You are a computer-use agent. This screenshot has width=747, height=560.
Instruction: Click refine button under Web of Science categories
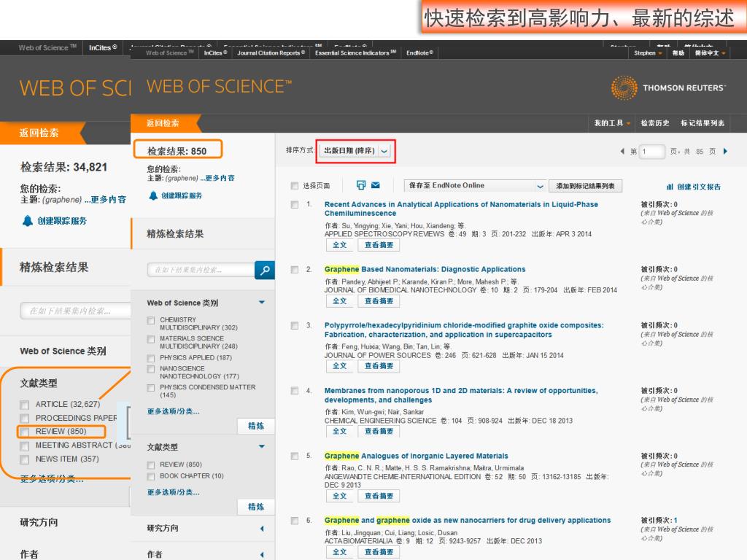tap(256, 426)
